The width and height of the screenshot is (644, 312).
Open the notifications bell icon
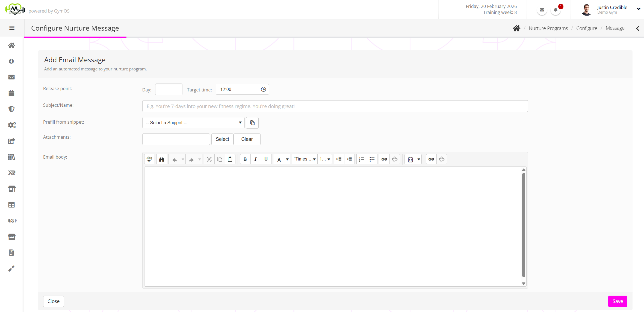coord(556,10)
